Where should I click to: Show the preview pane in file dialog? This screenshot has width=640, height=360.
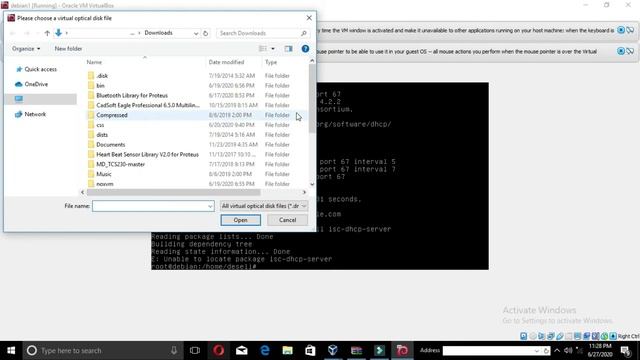tap(289, 49)
